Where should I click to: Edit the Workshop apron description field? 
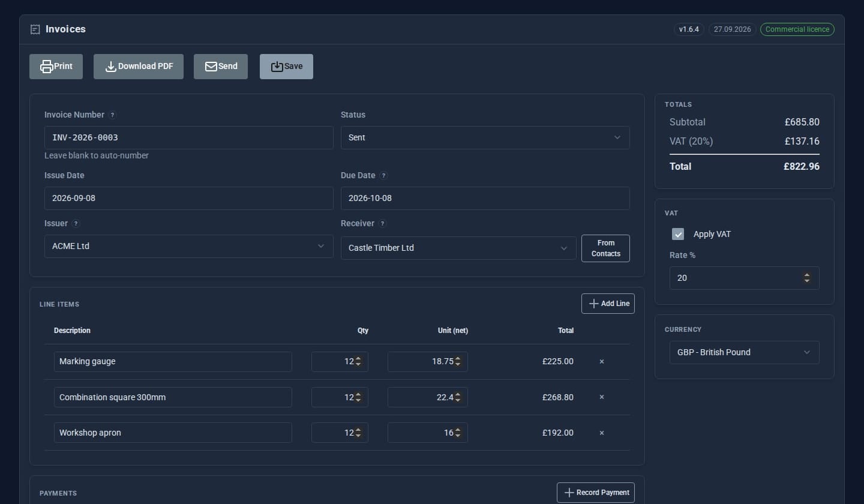[173, 433]
